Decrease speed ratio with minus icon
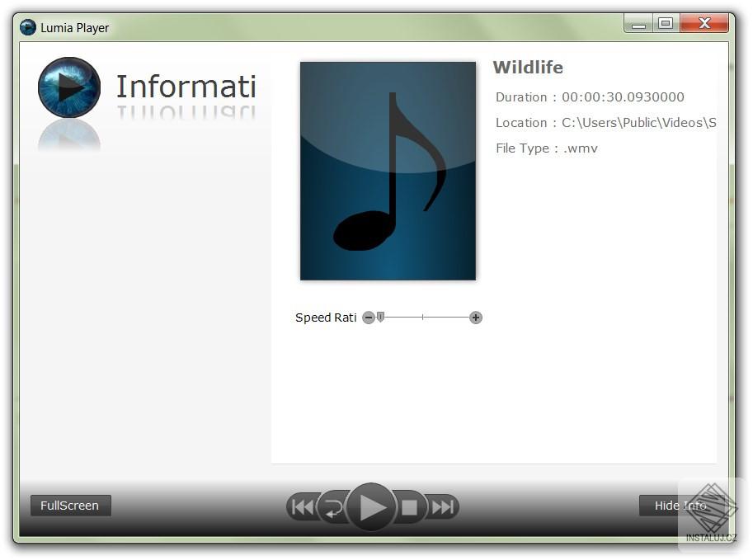This screenshot has width=753, height=560. (369, 318)
